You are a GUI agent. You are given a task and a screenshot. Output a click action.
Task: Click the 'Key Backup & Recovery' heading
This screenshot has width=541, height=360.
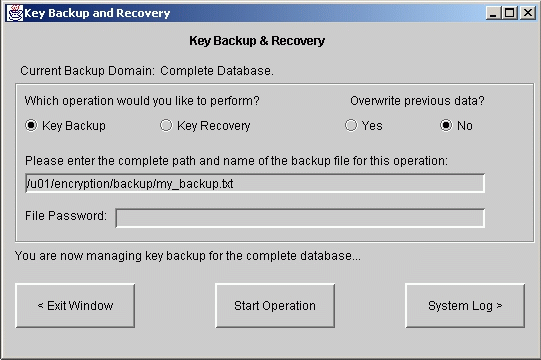tap(257, 41)
